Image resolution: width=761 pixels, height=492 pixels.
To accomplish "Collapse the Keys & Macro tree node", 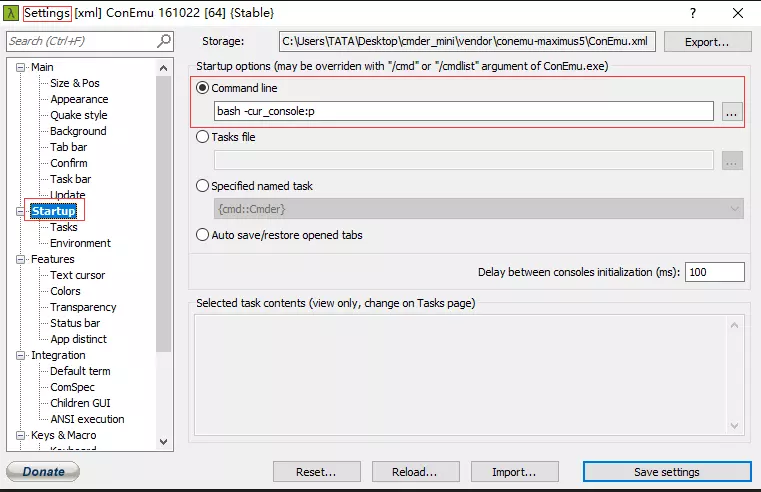I will pos(20,435).
